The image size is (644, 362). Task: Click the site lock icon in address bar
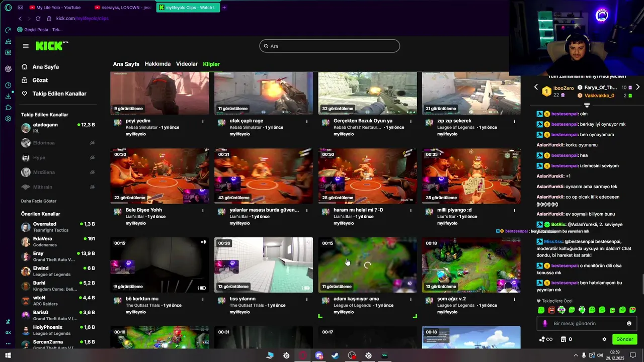(49, 19)
